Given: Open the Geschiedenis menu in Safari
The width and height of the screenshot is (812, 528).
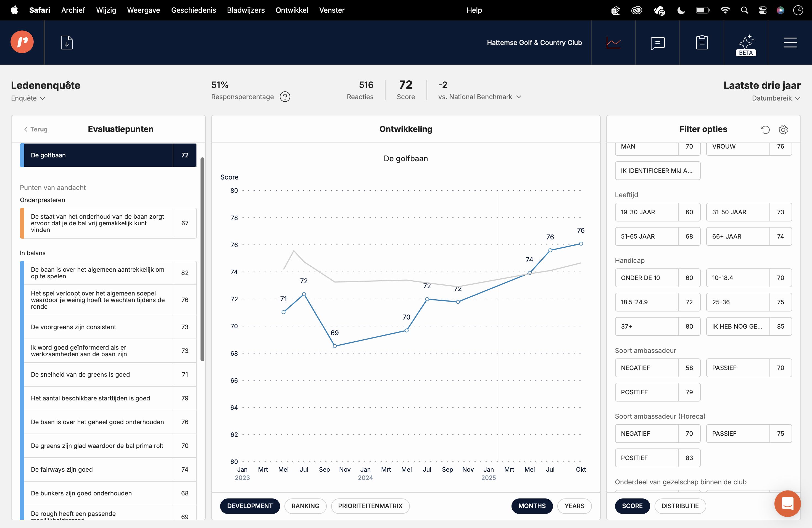Looking at the screenshot, I should pos(193,10).
